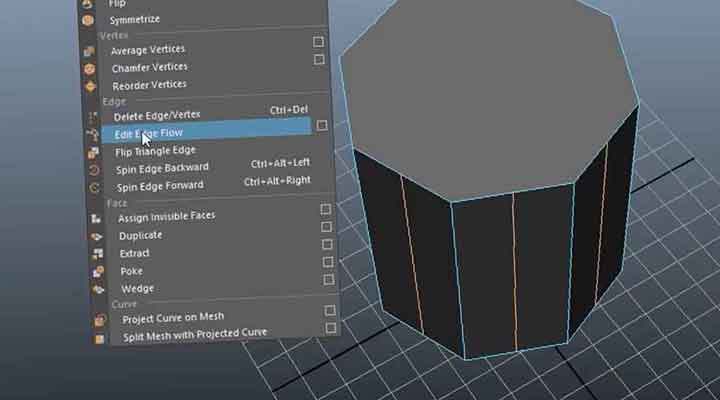Open the Wedge option box
Screen dimensions: 720x400
[x=328, y=279]
